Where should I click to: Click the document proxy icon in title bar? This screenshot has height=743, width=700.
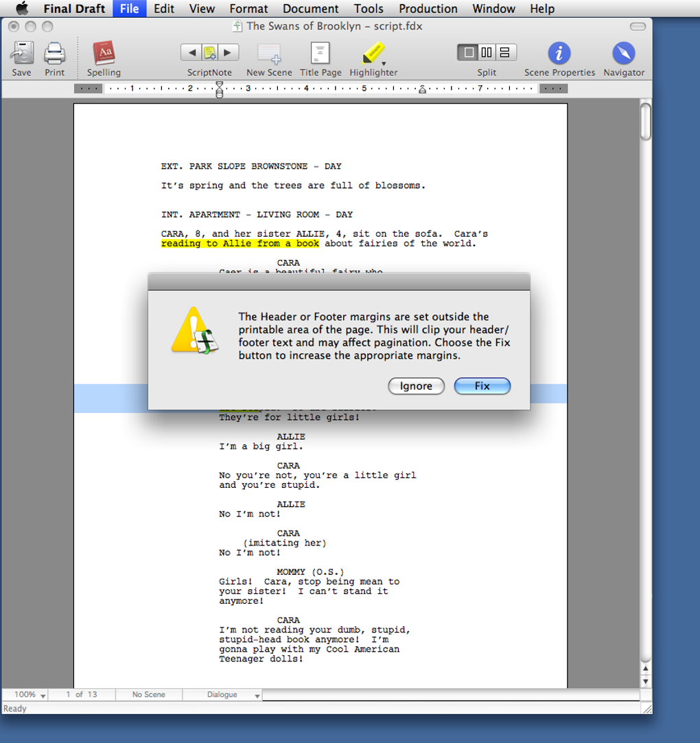click(237, 26)
